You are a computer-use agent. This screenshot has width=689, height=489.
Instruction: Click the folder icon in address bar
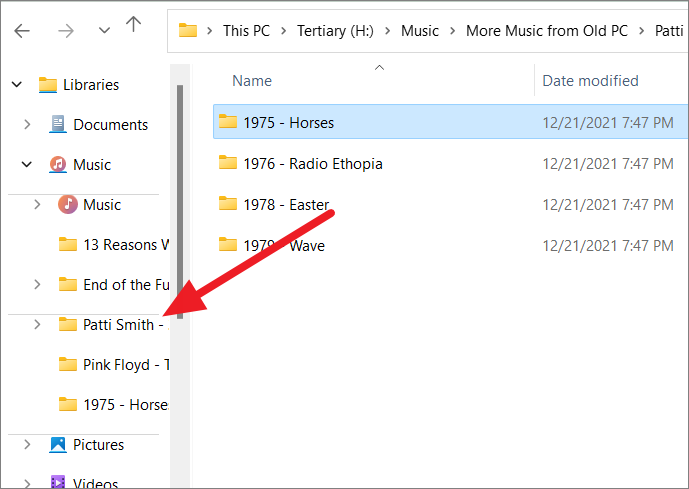click(188, 30)
